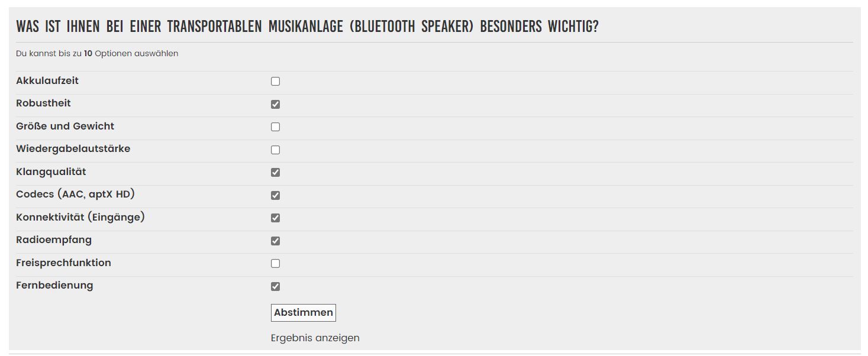This screenshot has width=868, height=356.
Task: Tick the Wiedergabelautstärke checkbox
Action: point(275,150)
